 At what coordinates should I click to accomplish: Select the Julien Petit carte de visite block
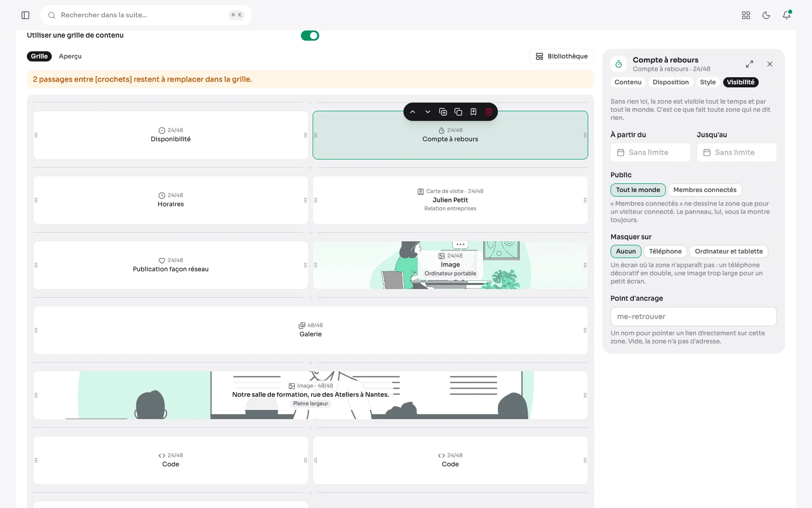(450, 200)
